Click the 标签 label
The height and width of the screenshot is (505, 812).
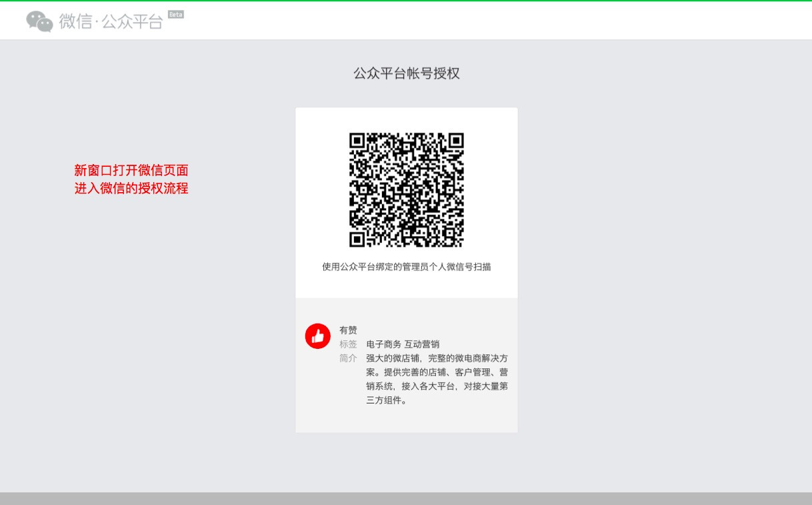348,344
